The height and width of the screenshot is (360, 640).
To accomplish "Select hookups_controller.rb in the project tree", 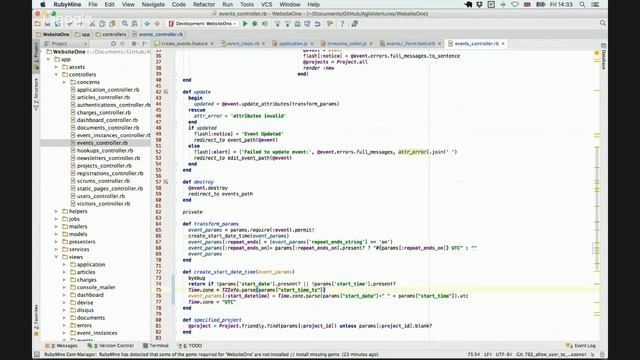I will [x=105, y=151].
